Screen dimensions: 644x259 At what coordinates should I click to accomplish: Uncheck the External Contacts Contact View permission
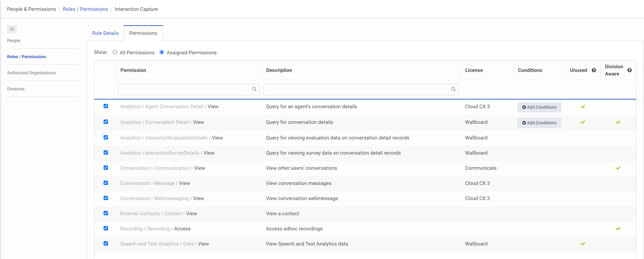pos(106,213)
